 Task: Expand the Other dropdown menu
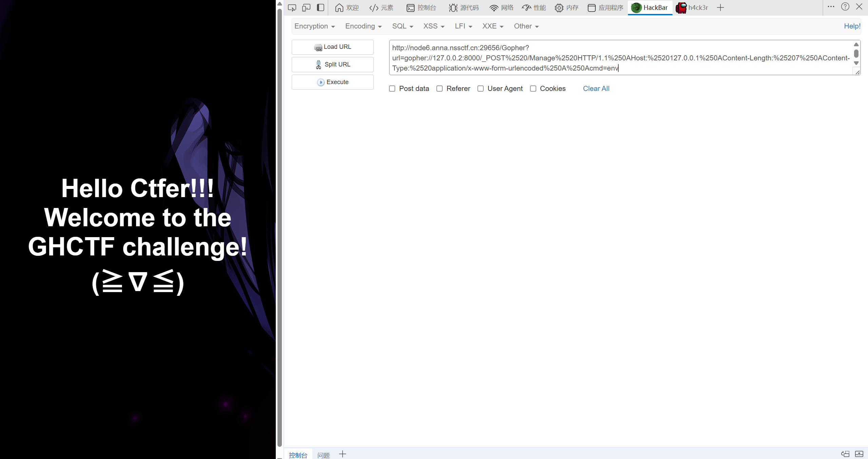pyautogui.click(x=526, y=26)
